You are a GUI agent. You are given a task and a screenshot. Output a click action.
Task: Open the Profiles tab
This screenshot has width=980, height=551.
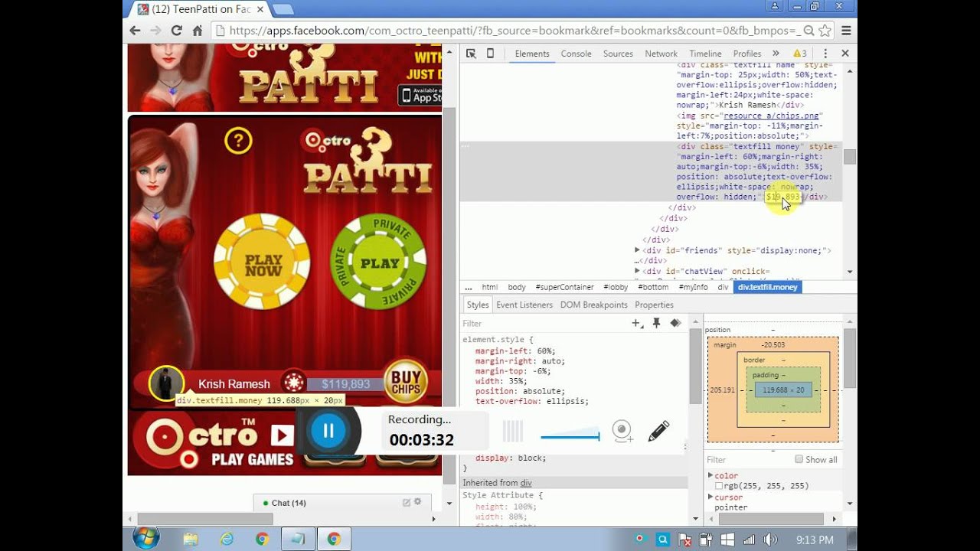[747, 54]
